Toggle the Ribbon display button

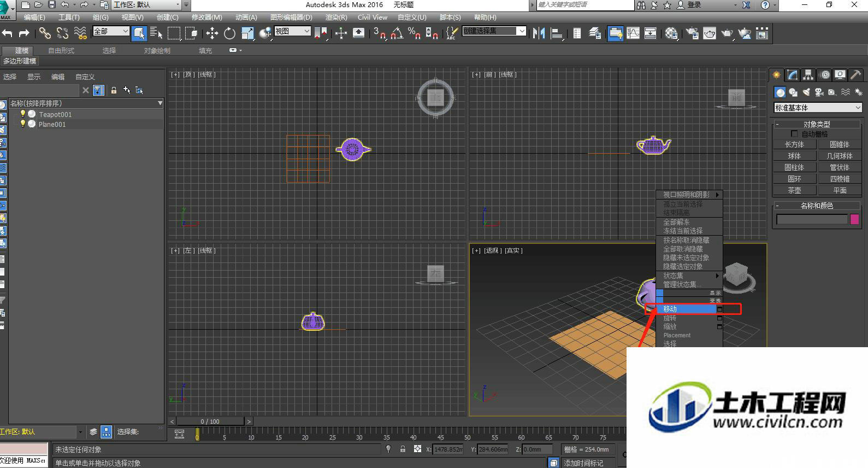tap(615, 33)
